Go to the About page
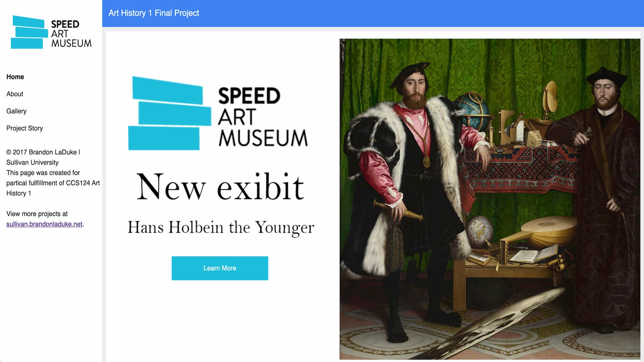This screenshot has height=362, width=644. [x=15, y=94]
